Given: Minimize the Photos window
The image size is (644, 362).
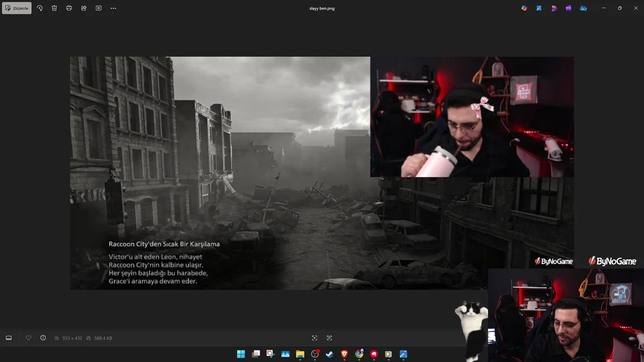Looking at the screenshot, I should 604,8.
